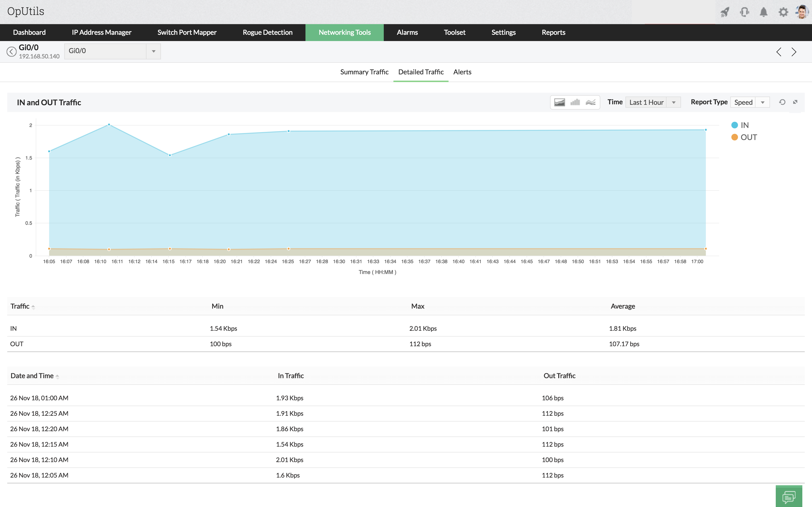
Task: Open the Alarms menu
Action: pyautogui.click(x=407, y=33)
